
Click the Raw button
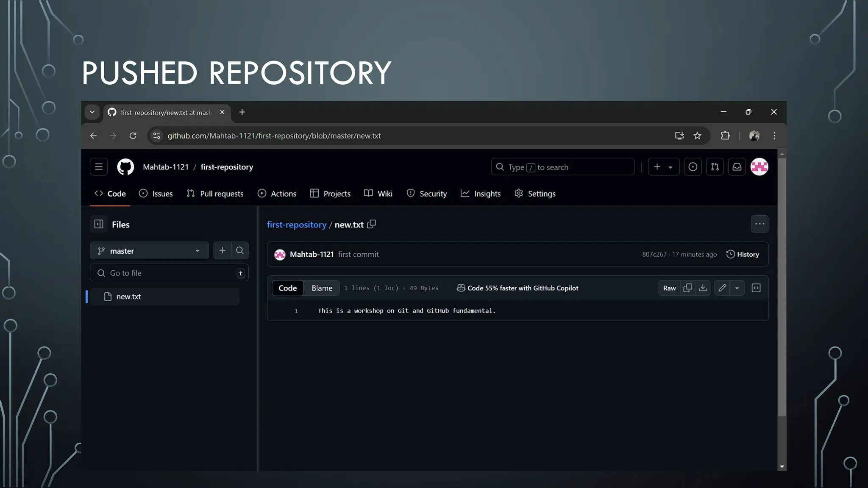(x=669, y=288)
